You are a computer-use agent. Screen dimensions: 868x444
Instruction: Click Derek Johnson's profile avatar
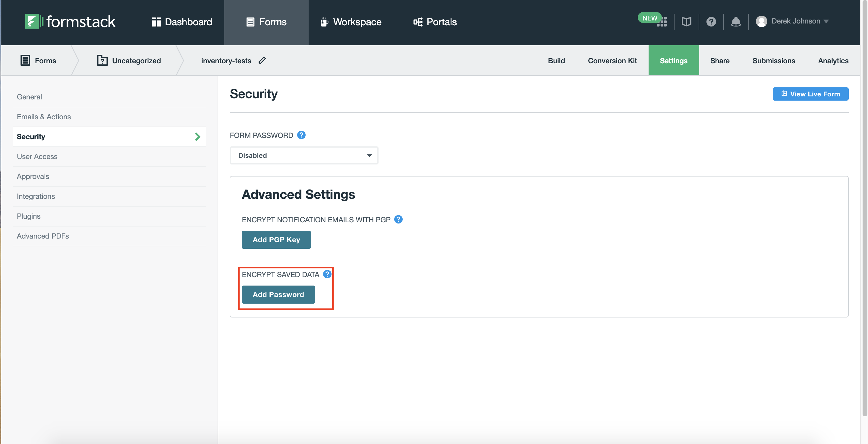(x=762, y=21)
